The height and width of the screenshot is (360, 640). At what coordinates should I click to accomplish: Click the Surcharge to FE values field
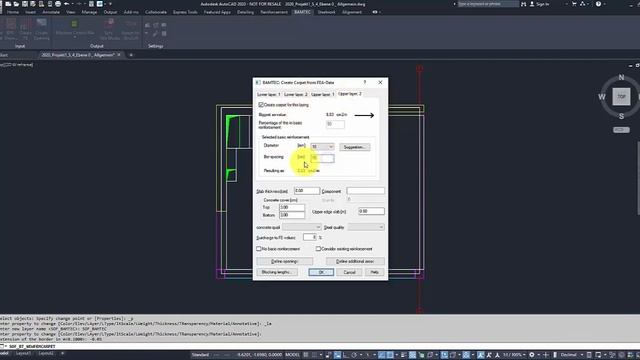(310, 237)
